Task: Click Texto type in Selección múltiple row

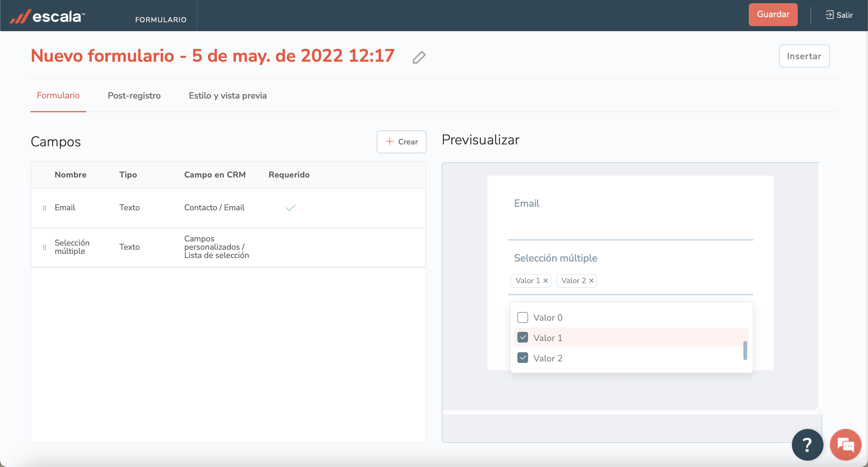Action: pos(129,247)
